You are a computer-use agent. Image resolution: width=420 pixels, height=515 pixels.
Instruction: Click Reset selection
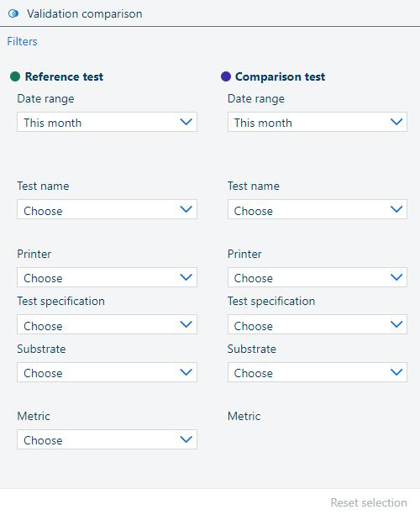click(x=369, y=502)
